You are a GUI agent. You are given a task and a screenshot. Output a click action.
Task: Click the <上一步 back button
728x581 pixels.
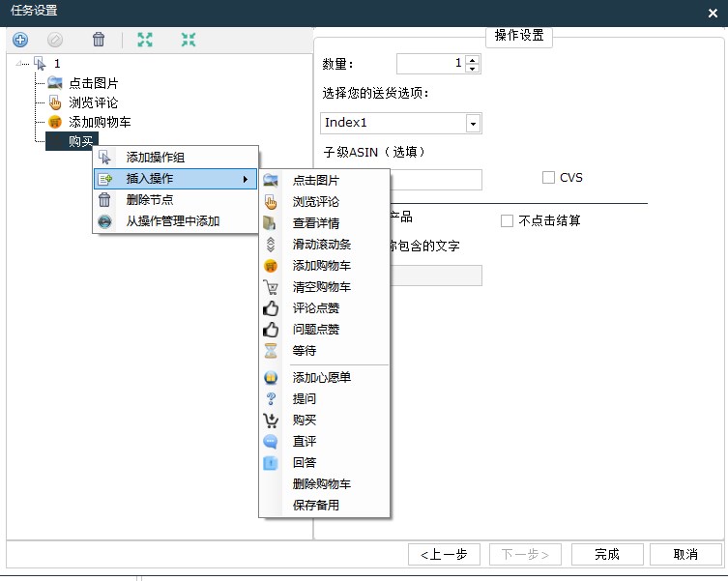pyautogui.click(x=444, y=555)
